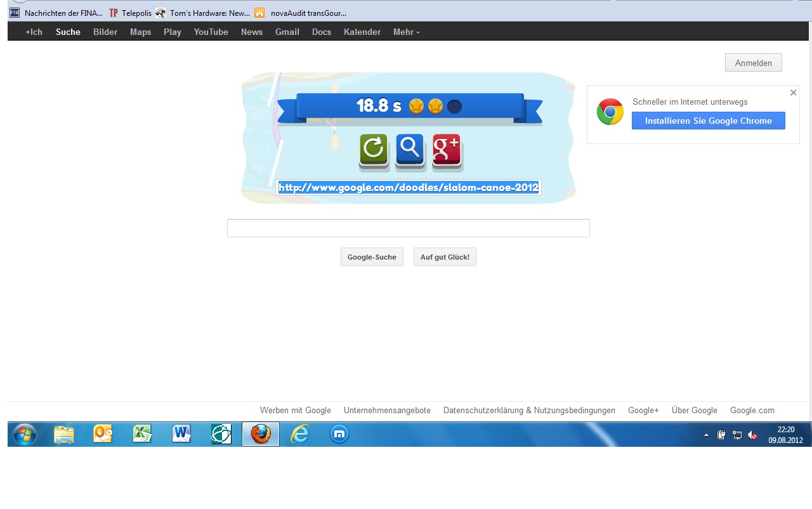Expand the Mehr dropdown menu
Screen dimensions: 812x509
tap(407, 32)
